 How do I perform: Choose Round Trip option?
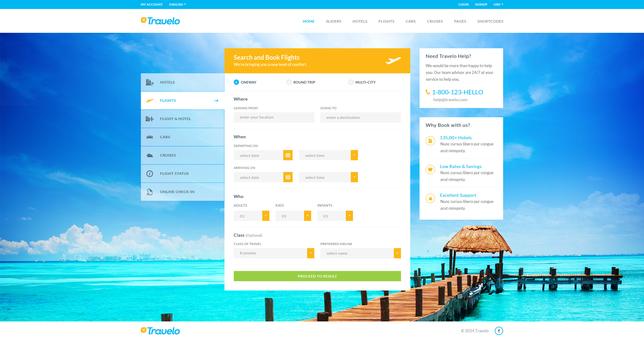[x=289, y=82]
